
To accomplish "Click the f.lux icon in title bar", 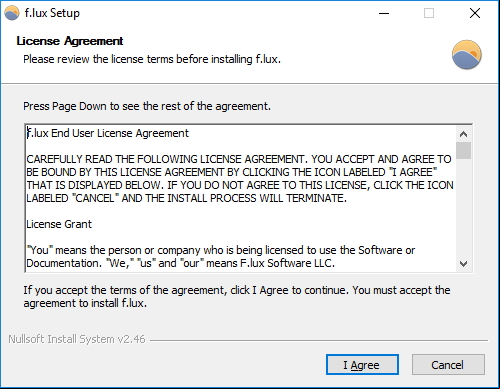I will pyautogui.click(x=12, y=13).
